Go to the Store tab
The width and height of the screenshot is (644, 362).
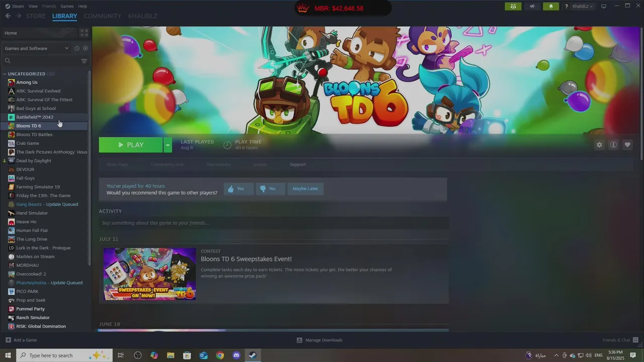36,16
